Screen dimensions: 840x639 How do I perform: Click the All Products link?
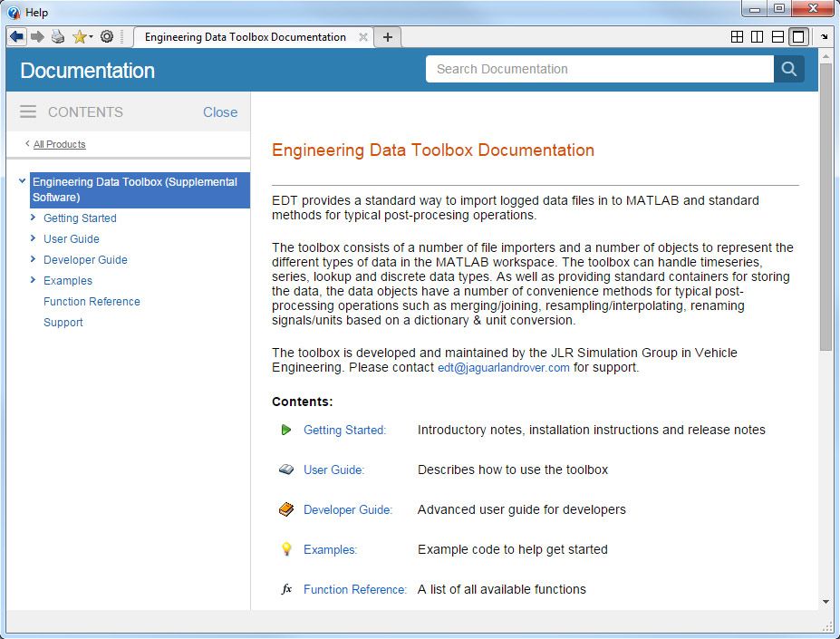coord(59,144)
